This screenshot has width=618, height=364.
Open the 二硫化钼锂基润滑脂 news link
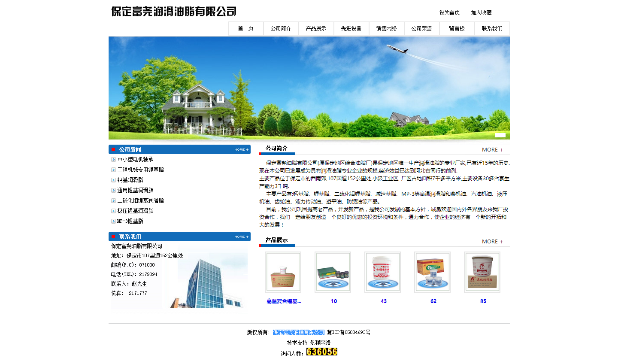(142, 200)
